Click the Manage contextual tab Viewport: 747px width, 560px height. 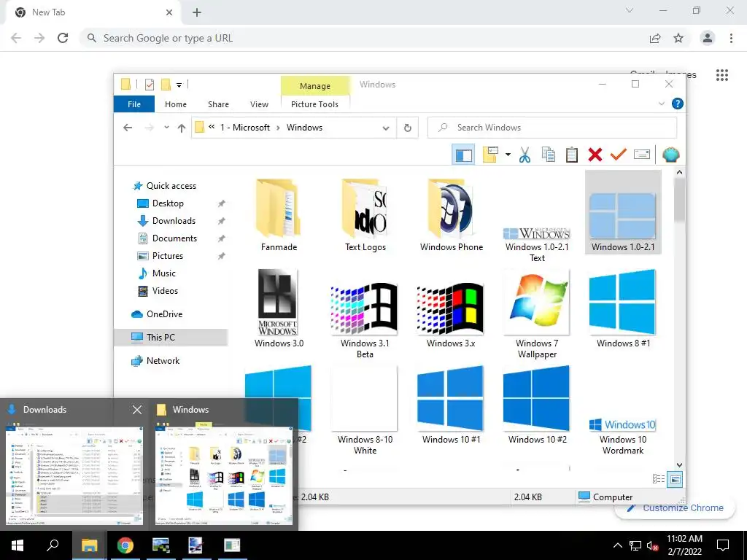click(315, 86)
